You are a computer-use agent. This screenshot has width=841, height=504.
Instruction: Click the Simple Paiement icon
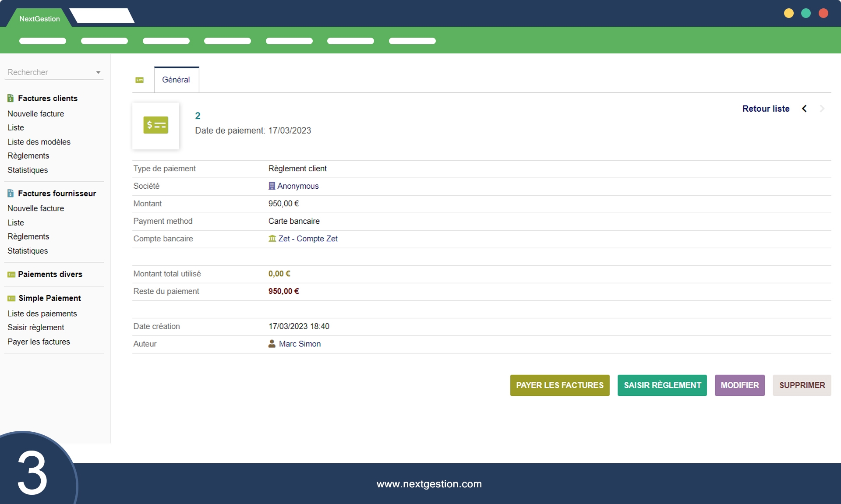click(11, 299)
